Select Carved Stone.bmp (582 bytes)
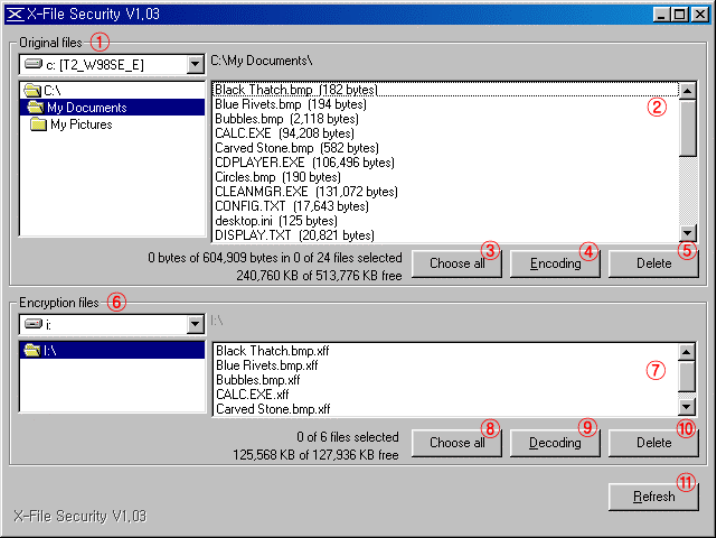Screen dimensions: 716x538 point(446,148)
